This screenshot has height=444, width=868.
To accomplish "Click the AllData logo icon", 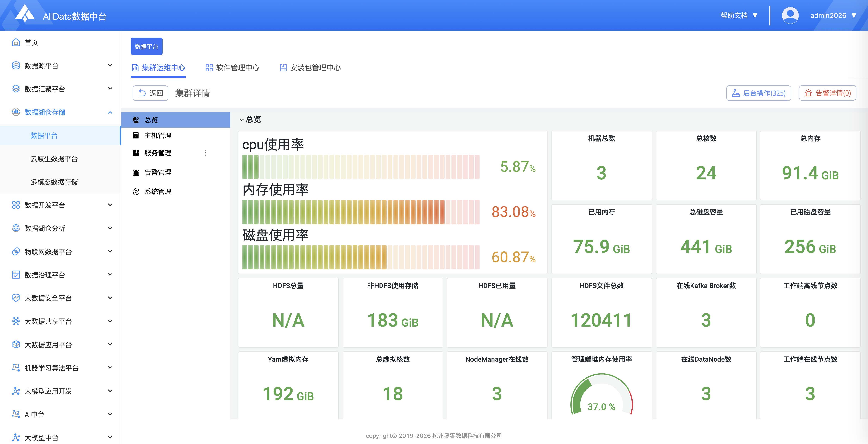I will [x=25, y=14].
